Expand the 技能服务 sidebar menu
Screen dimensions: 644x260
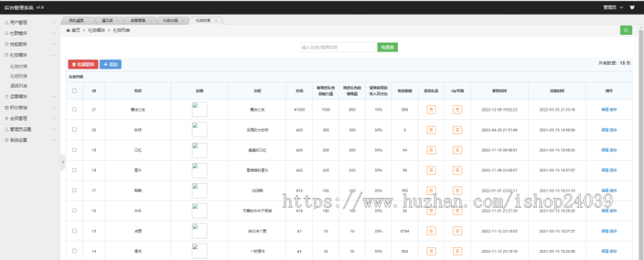click(29, 44)
